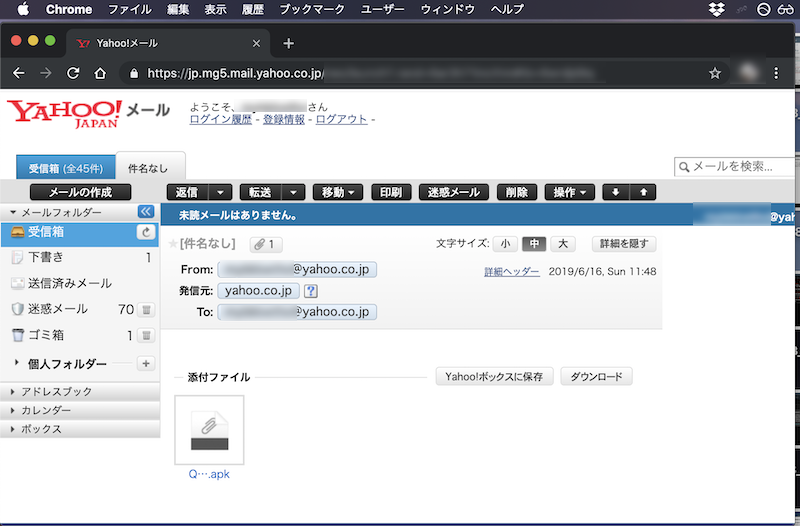Switch to the 件名なし tab

(x=149, y=169)
